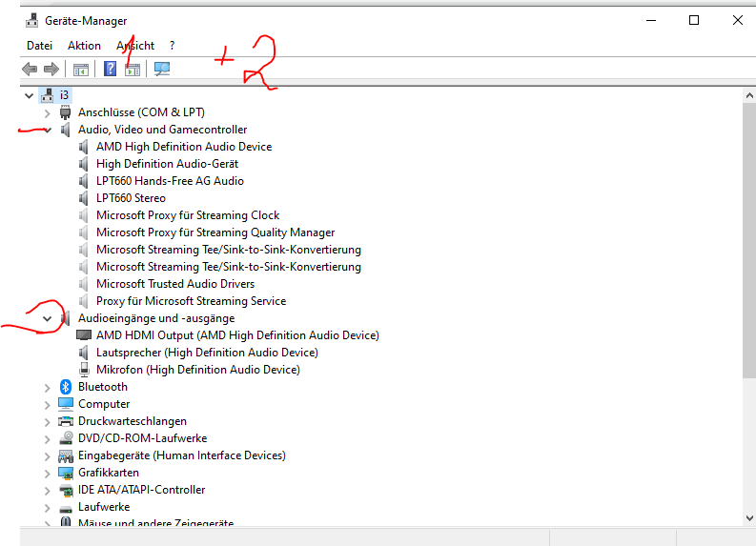
Task: Select the Grafikkarten label
Action: 109,473
